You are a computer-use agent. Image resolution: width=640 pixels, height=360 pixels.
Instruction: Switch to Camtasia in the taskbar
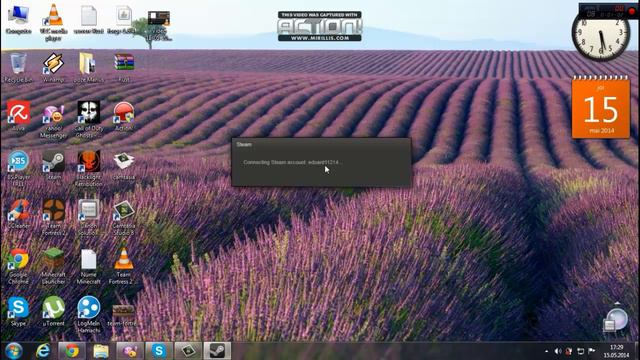tap(188, 351)
